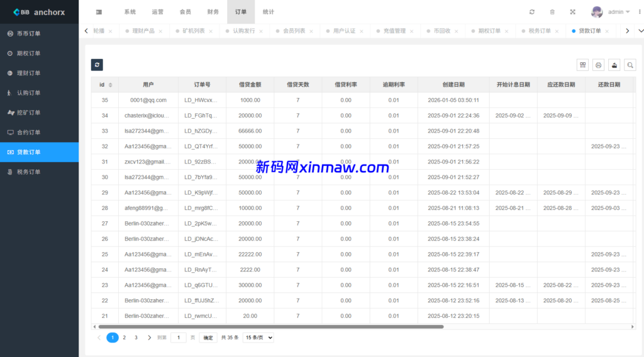Click amount cell 66666.00
Image resolution: width=644 pixels, height=357 pixels.
(250, 131)
